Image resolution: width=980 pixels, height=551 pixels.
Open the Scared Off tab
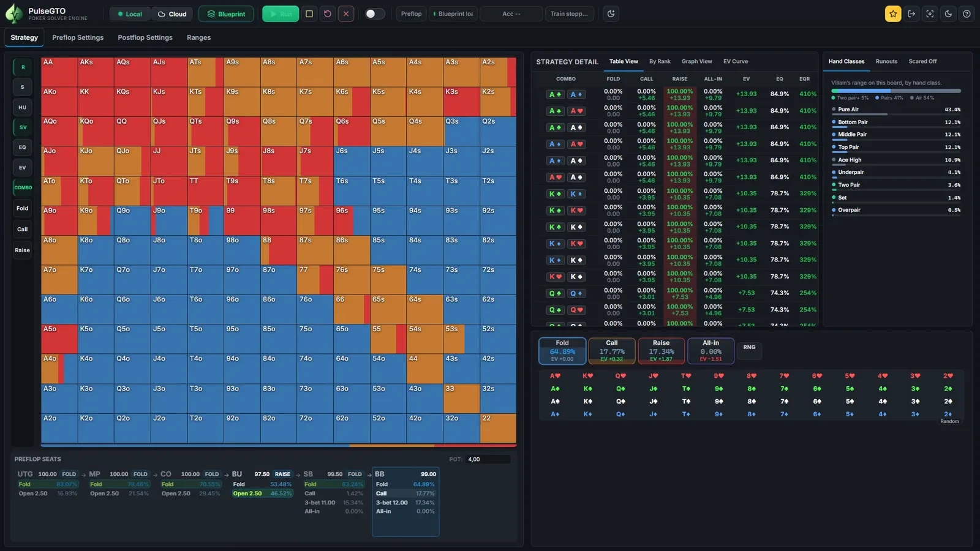click(922, 61)
